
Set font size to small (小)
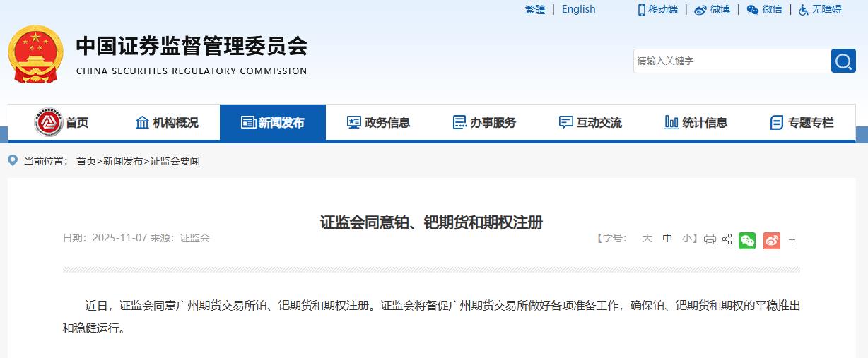pos(687,239)
